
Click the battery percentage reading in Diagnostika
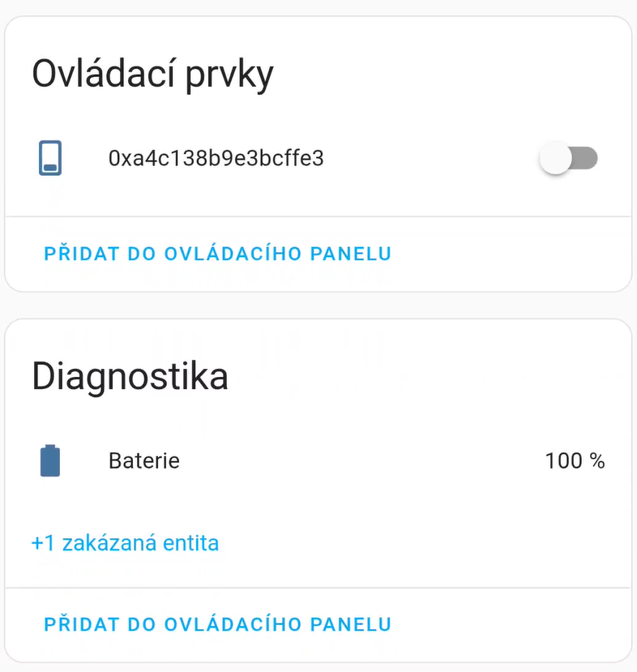[575, 460]
